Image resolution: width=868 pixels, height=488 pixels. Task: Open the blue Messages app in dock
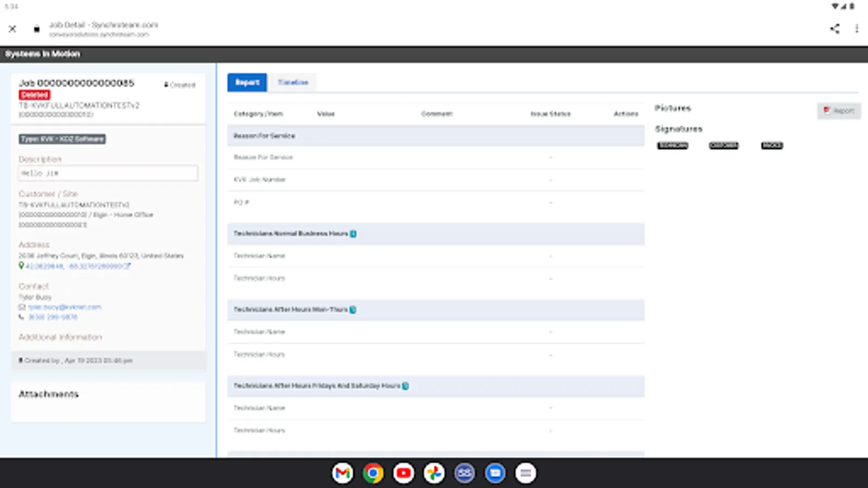pos(495,473)
